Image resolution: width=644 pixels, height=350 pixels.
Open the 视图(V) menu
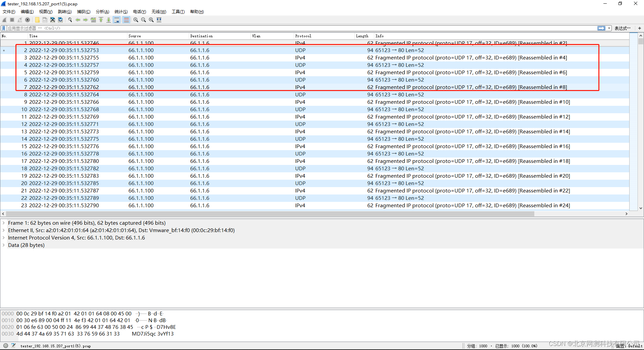coord(46,12)
